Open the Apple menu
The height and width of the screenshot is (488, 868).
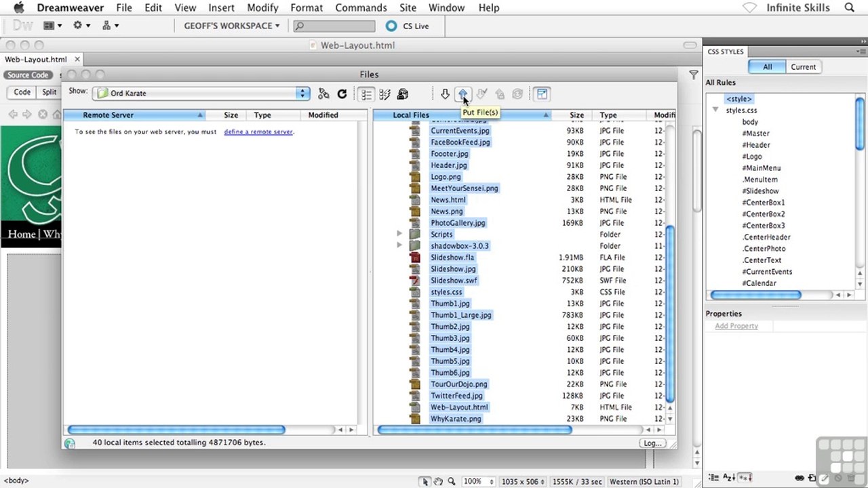point(19,7)
